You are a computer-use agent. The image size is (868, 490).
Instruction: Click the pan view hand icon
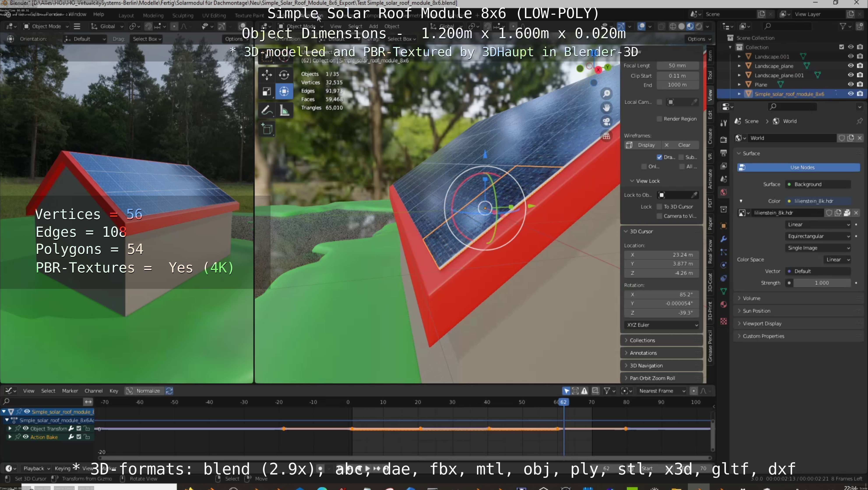(607, 107)
